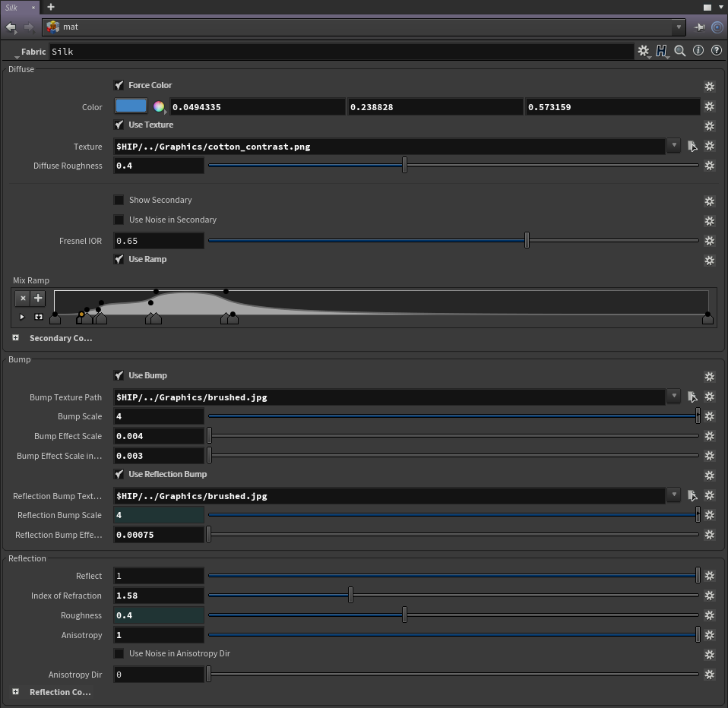Screen dimensions: 728x708
Task: Click the Reflection Bump Effect 0.00075 field
Action: (159, 535)
